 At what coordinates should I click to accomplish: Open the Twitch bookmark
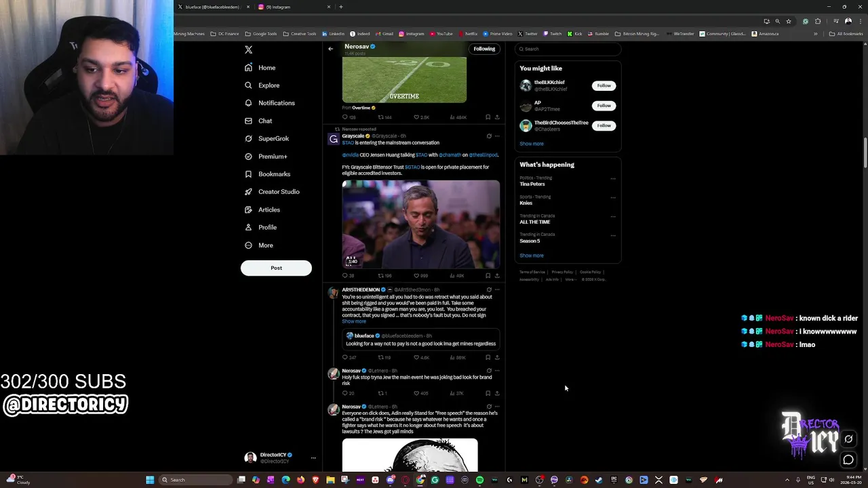(551, 34)
